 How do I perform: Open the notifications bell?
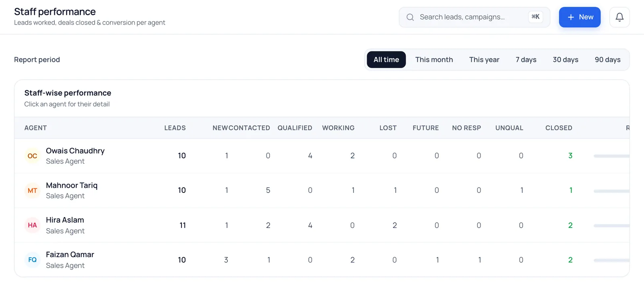tap(619, 17)
